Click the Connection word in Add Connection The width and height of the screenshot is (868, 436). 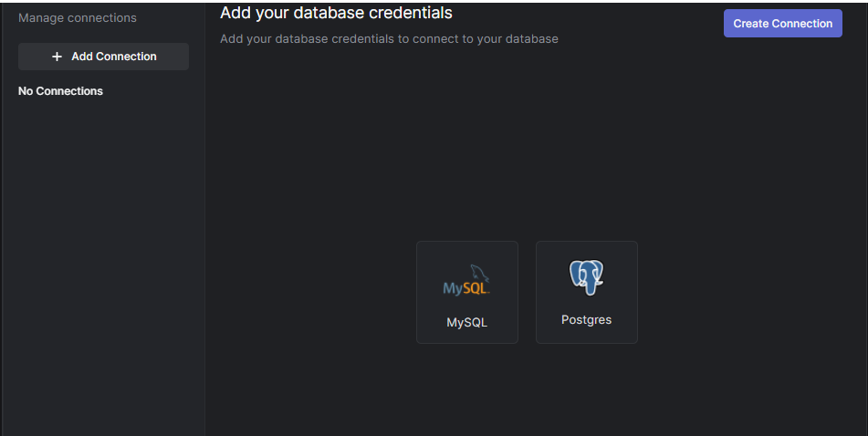tap(127, 57)
